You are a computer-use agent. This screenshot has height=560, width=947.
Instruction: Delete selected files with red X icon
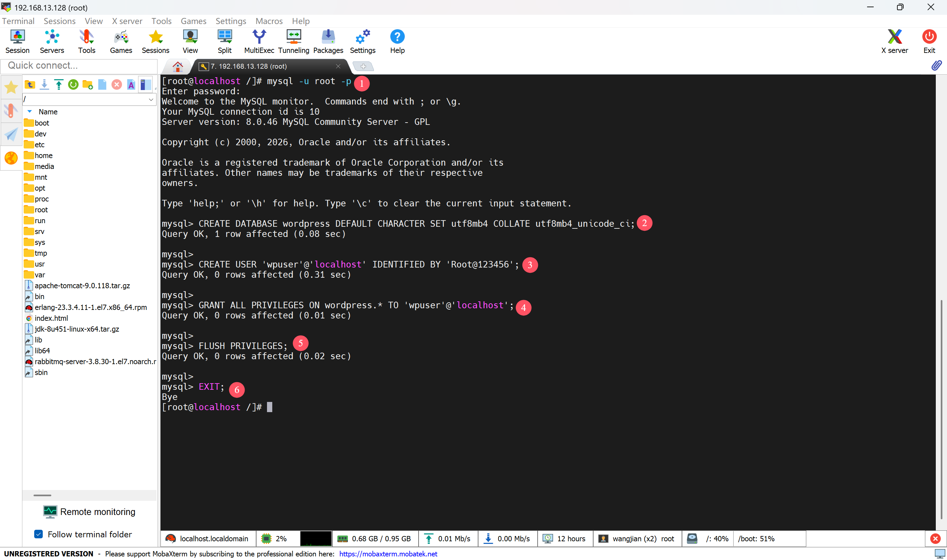[117, 84]
